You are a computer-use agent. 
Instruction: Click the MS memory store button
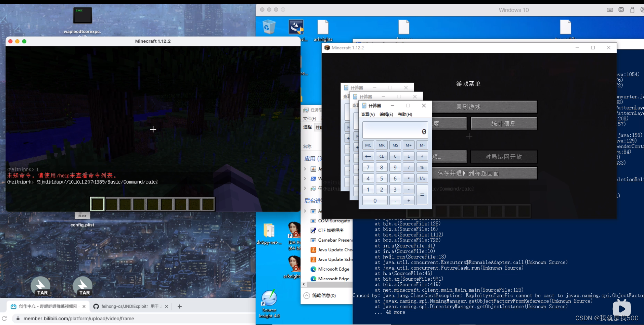[395, 145]
